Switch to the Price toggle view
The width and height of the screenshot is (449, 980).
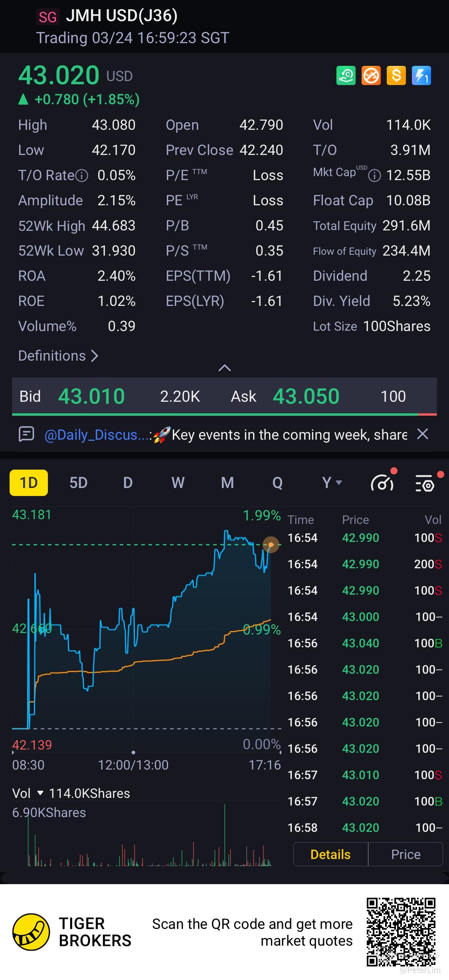tap(405, 854)
